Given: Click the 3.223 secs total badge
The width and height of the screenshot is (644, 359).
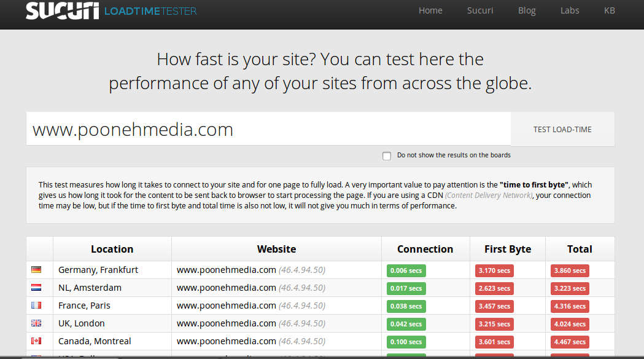Looking at the screenshot, I should coord(570,288).
